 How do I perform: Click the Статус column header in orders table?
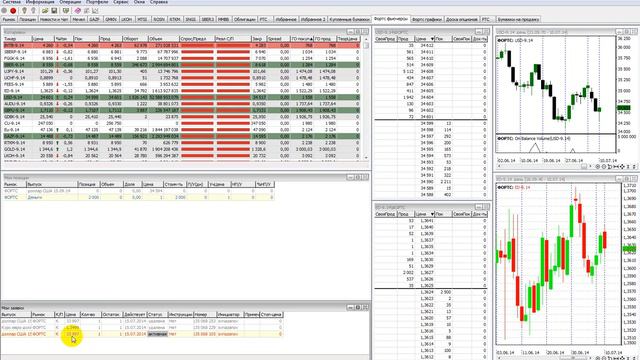click(x=157, y=315)
